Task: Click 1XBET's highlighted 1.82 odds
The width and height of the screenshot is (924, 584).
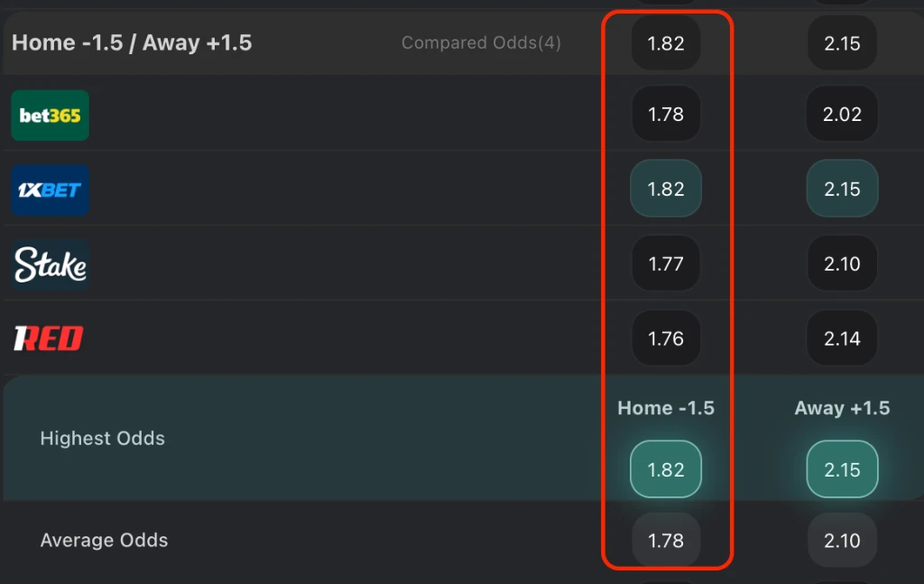Action: pos(665,189)
